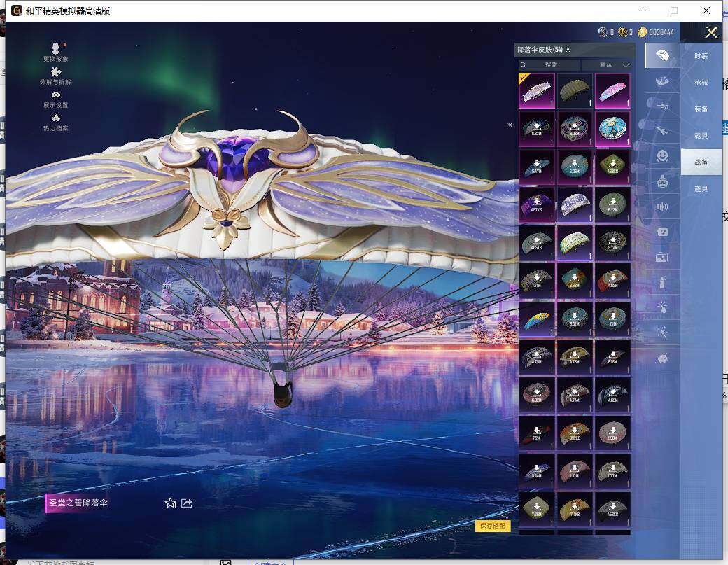728x565 pixels.
Task: Switch to the 道具 tab
Action: (701, 189)
